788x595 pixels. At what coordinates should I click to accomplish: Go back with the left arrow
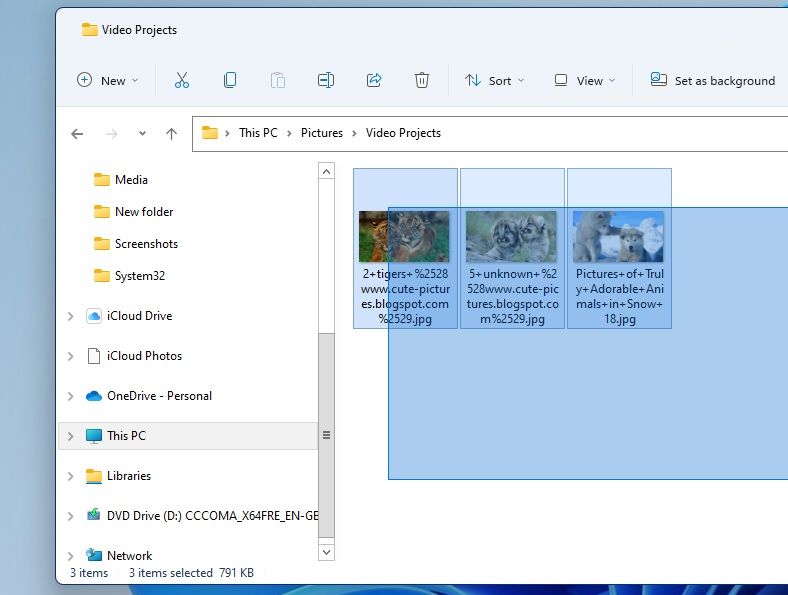coord(78,133)
